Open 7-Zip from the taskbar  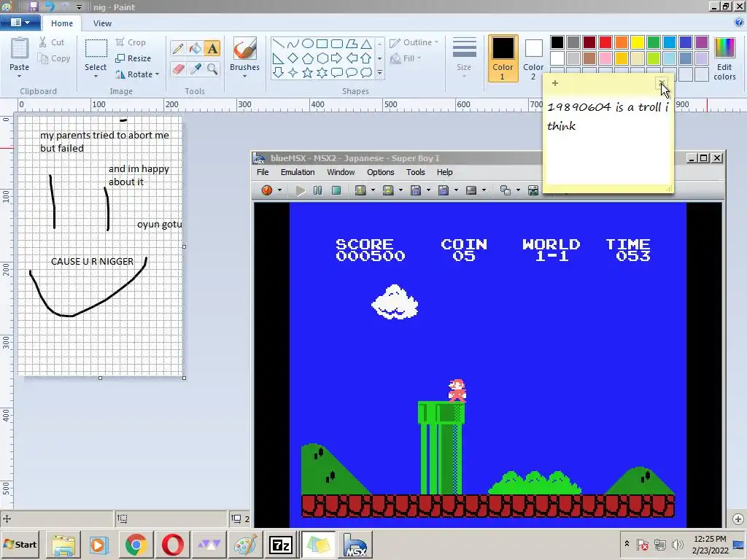[x=281, y=544]
